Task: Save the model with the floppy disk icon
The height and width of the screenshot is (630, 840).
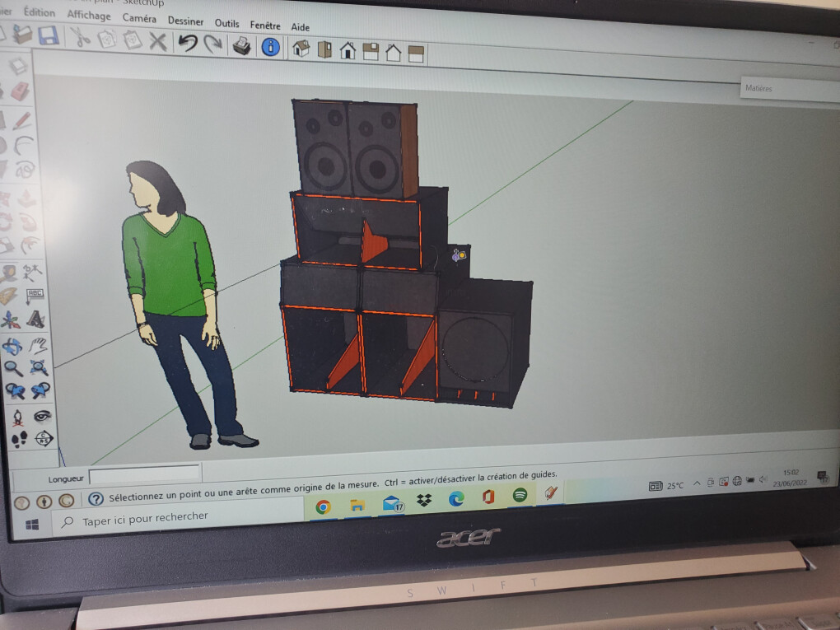Action: (49, 36)
